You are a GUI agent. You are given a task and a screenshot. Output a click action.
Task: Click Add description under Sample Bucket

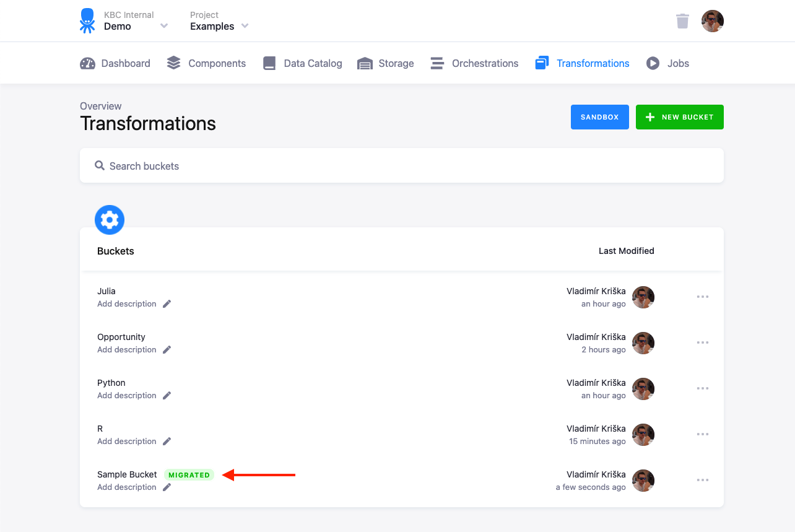click(127, 487)
